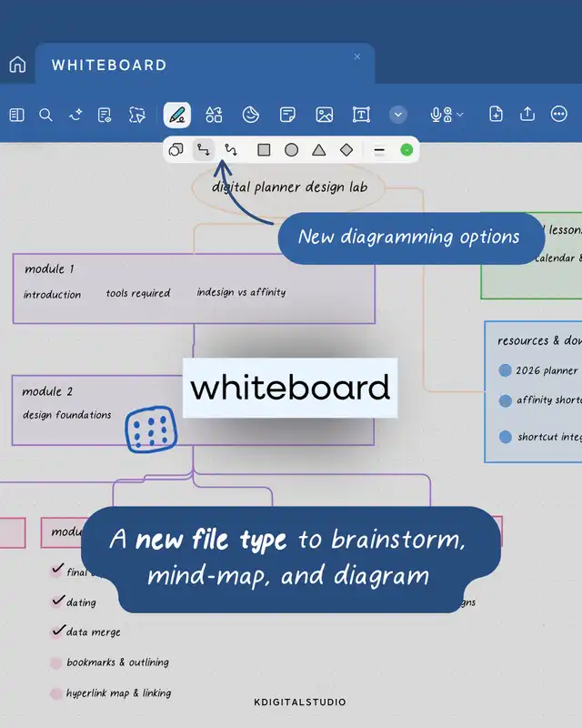Check the 'hyperlink map & linking' item
The image size is (582, 728).
(56, 693)
